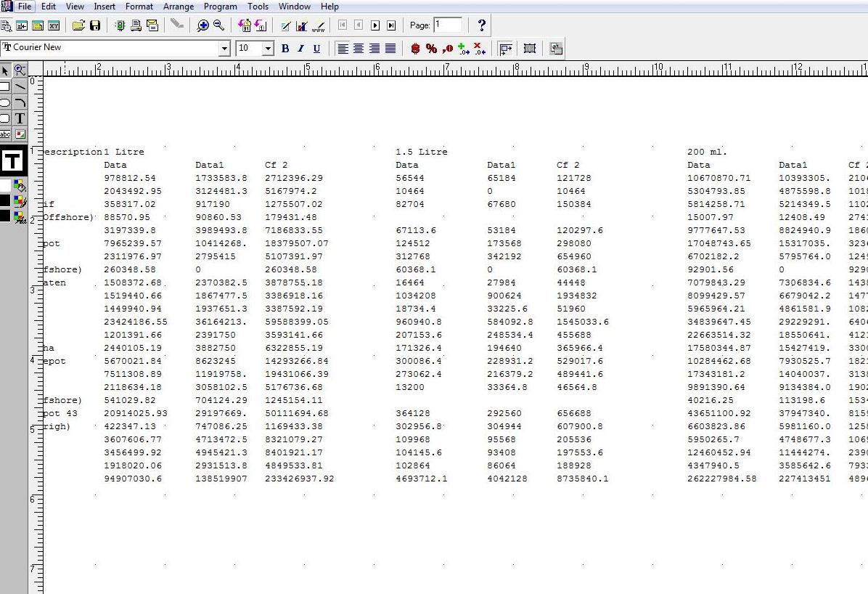Expand the font size dropdown

pyautogui.click(x=268, y=49)
